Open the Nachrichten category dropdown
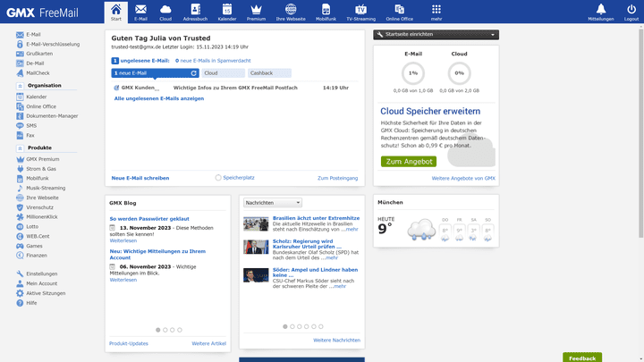 [273, 203]
